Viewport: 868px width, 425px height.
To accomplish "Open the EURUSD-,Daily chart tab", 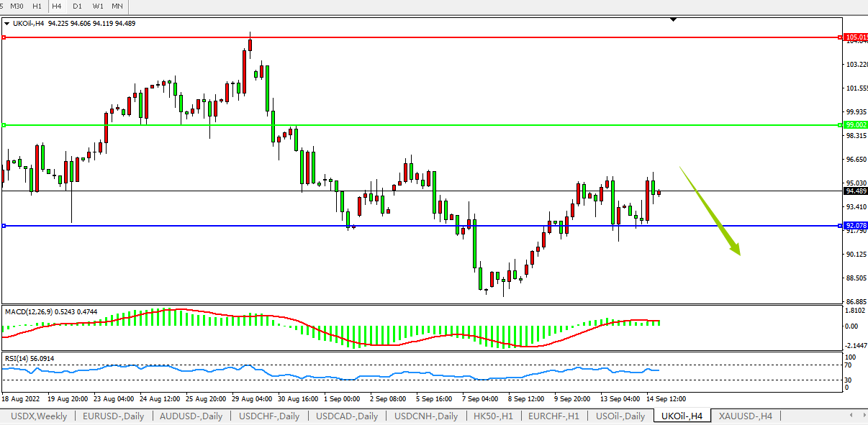I will [x=114, y=416].
